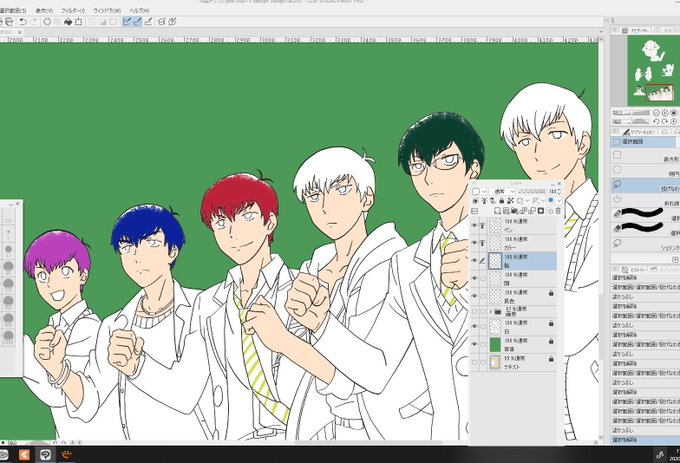Select the 長方形 rectangle selection sub tool
The height and width of the screenshot is (463, 680).
coord(645,157)
